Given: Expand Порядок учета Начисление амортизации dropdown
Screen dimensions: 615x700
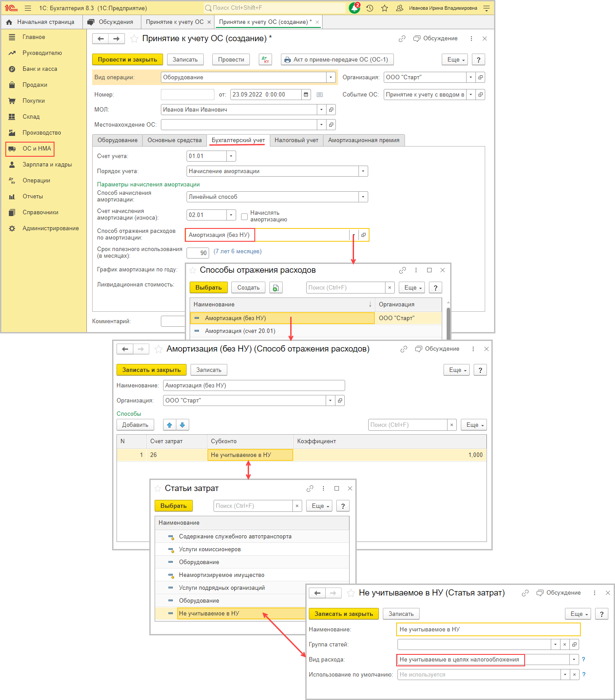Looking at the screenshot, I should pyautogui.click(x=363, y=171).
